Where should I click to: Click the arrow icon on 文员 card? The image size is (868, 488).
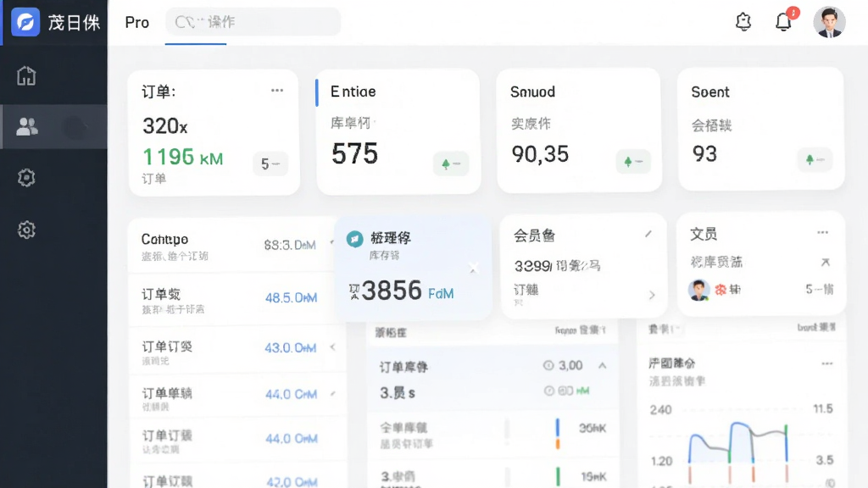tap(826, 262)
